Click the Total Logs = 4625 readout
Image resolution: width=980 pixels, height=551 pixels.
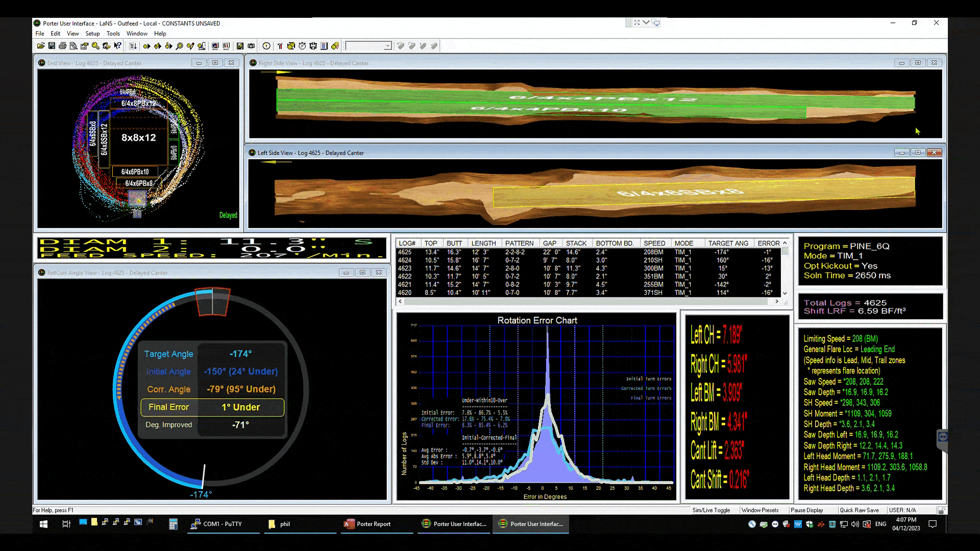click(845, 303)
